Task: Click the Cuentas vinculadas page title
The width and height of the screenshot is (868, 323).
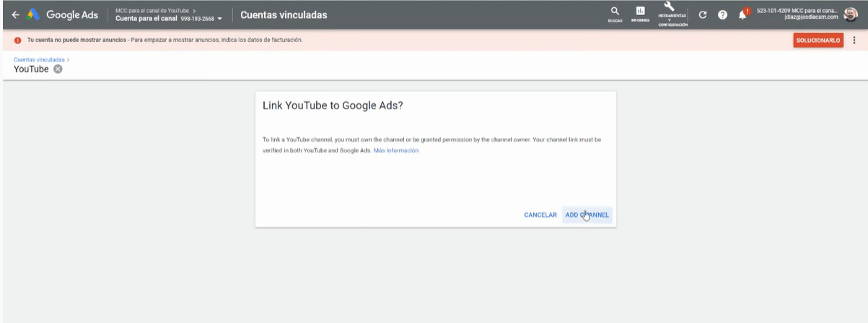Action: tap(283, 15)
